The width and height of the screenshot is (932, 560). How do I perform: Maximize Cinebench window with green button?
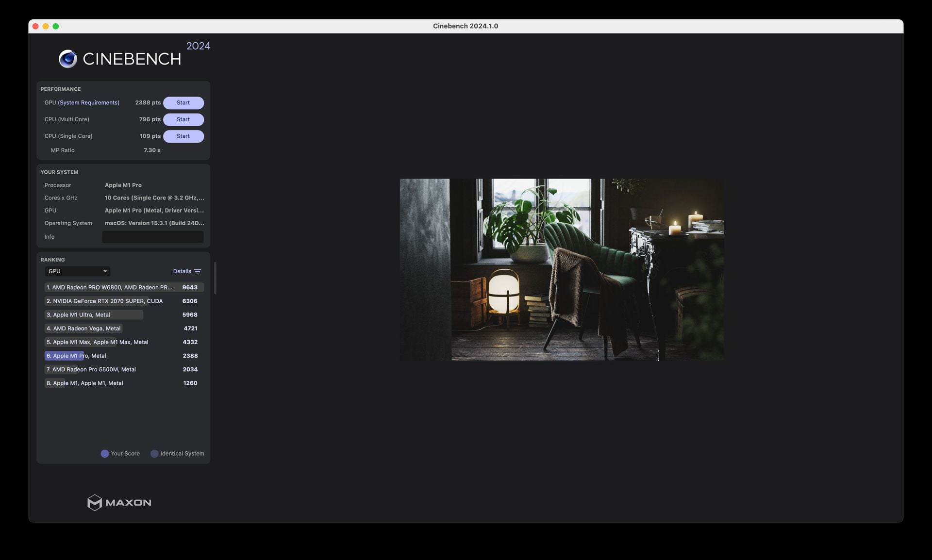56,26
